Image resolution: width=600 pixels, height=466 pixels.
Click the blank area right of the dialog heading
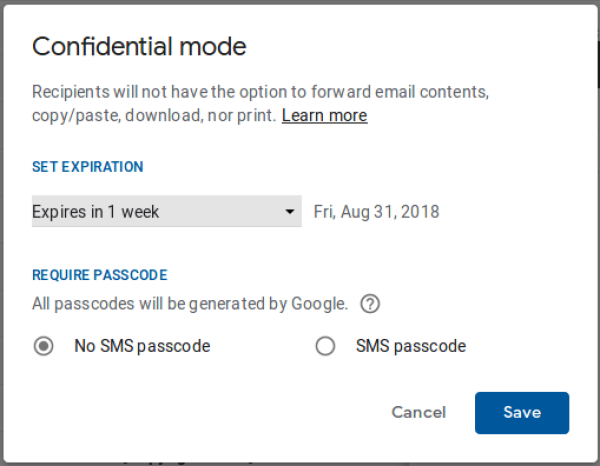coord(420,46)
